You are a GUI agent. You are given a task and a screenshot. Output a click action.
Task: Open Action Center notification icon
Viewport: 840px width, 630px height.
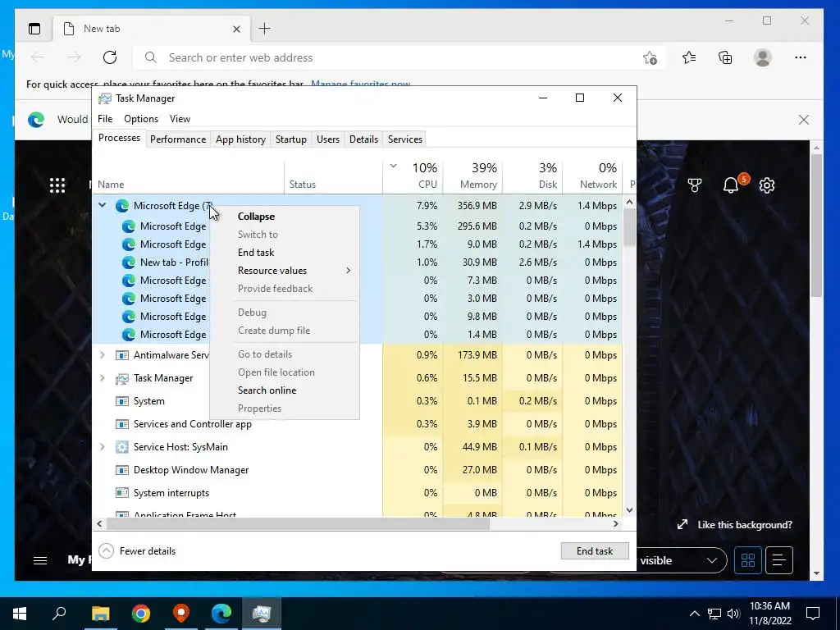(x=813, y=614)
